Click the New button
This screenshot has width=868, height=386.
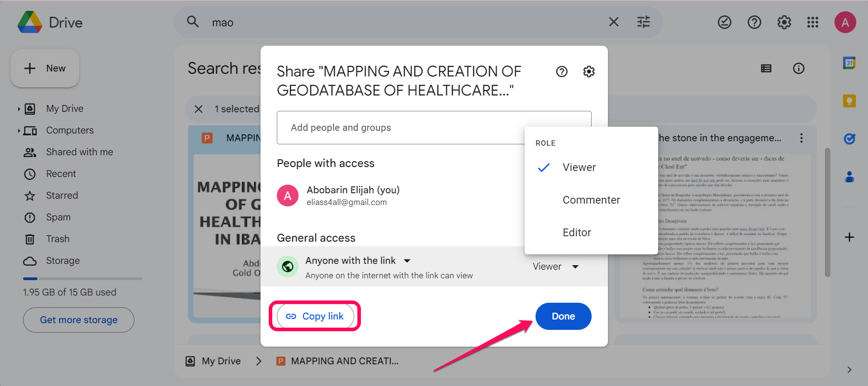[45, 68]
